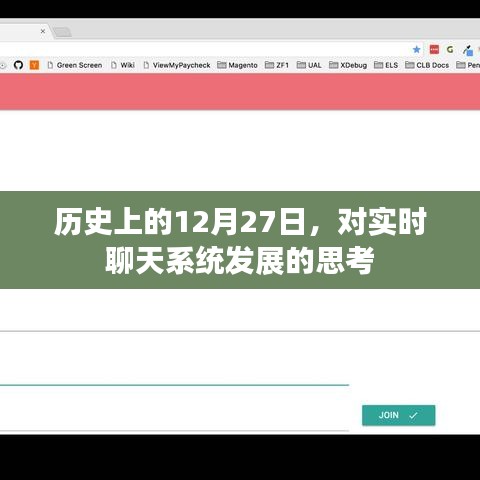480x480 pixels.
Task: Expand the CLB Docs bookmarks folder
Action: (x=427, y=65)
